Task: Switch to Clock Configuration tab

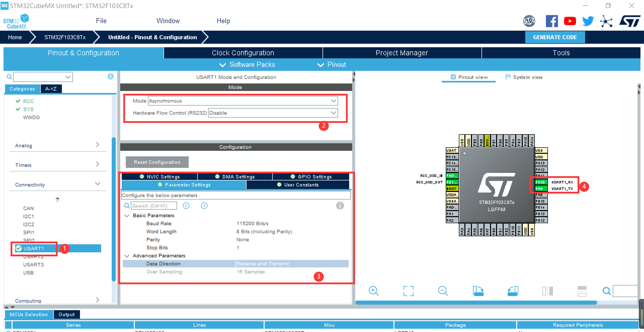Action: pos(243,53)
